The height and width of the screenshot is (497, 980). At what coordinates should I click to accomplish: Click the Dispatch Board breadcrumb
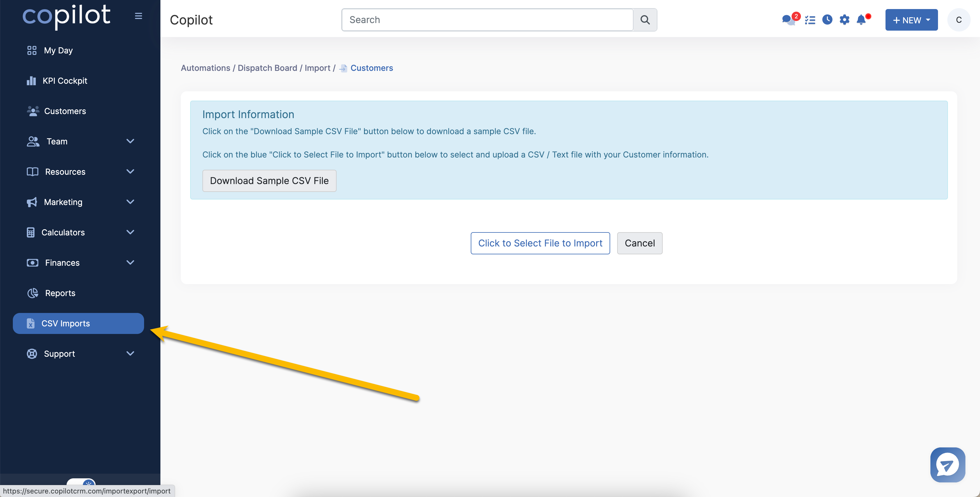pos(267,68)
